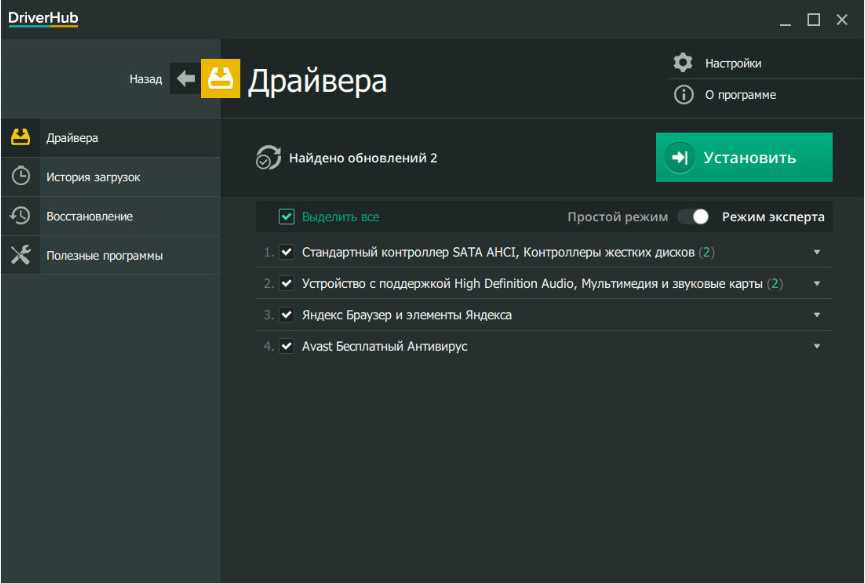Image resolution: width=865 pixels, height=583 pixels.
Task: Click the История загрузок clock icon
Action: [x=20, y=177]
